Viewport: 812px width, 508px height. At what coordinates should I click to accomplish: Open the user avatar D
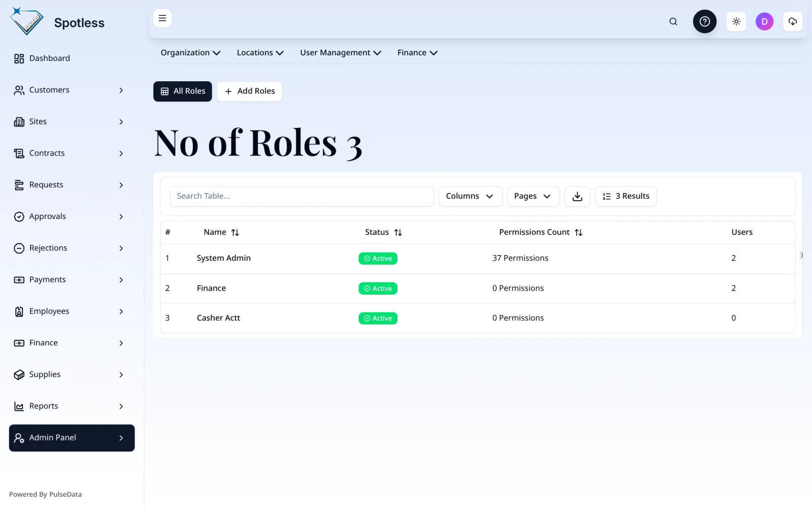[764, 21]
